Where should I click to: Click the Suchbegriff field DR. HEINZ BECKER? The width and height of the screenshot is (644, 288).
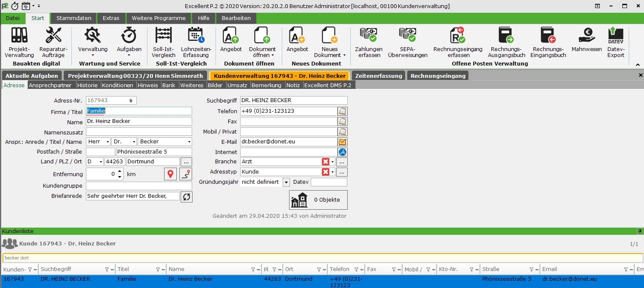(294, 100)
